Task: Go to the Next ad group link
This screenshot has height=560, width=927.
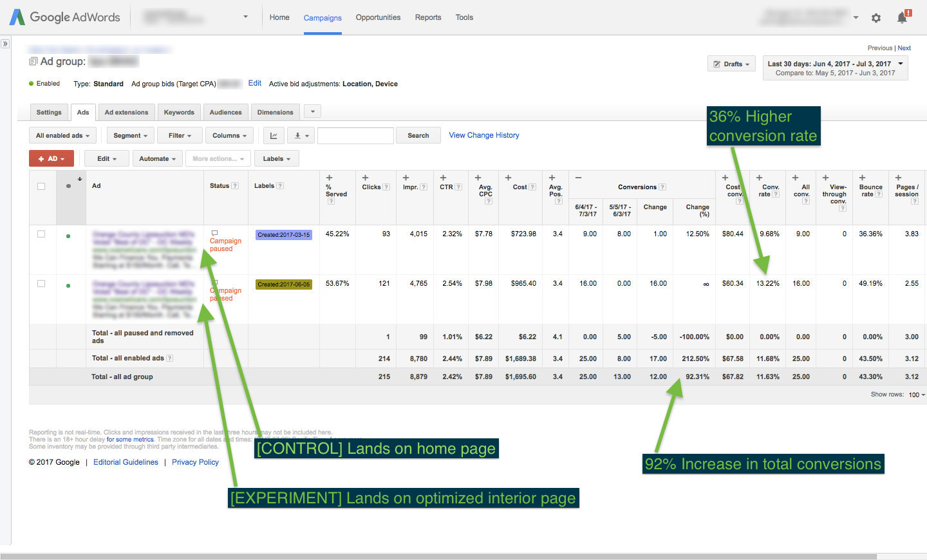Action: coord(904,48)
